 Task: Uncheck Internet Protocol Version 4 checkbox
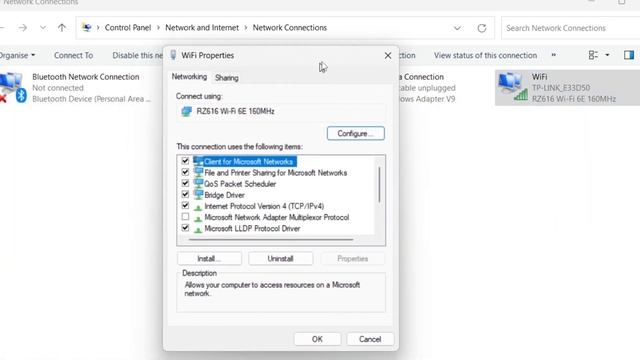point(185,205)
